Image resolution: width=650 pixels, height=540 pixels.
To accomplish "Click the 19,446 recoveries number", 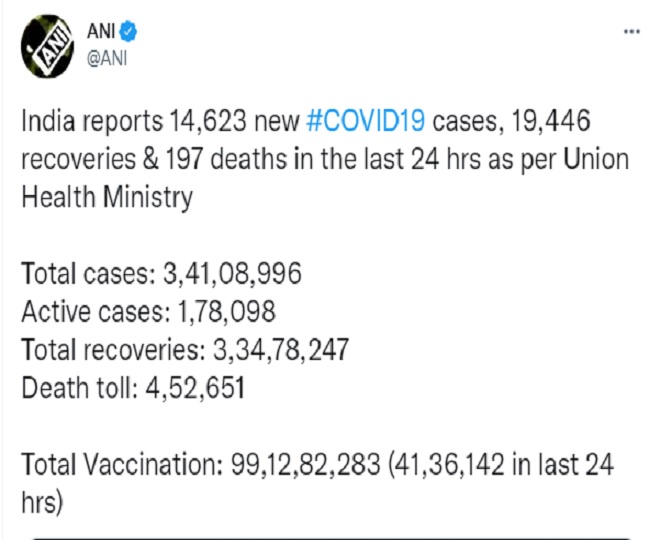I will [551, 121].
